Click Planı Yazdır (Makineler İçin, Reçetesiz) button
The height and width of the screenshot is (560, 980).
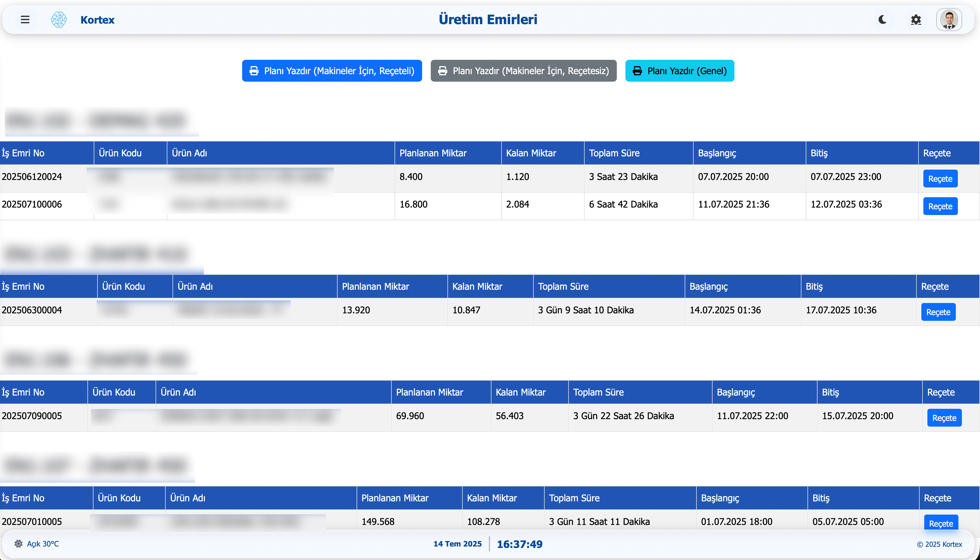point(523,71)
